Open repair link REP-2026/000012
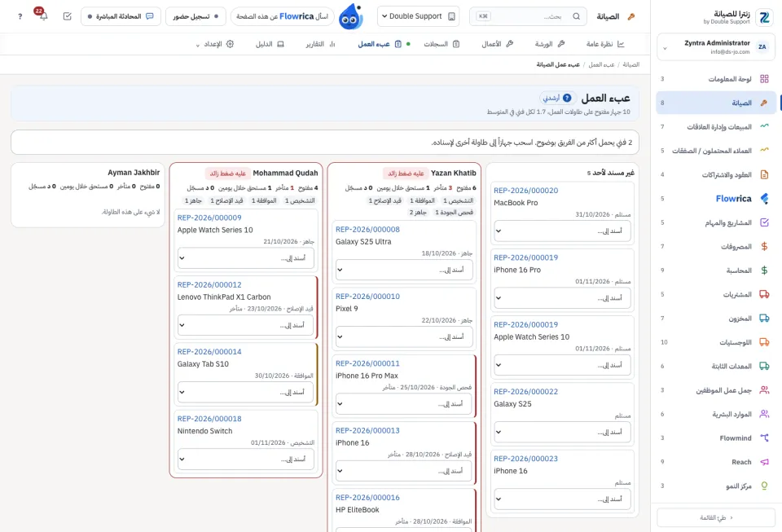 point(209,284)
